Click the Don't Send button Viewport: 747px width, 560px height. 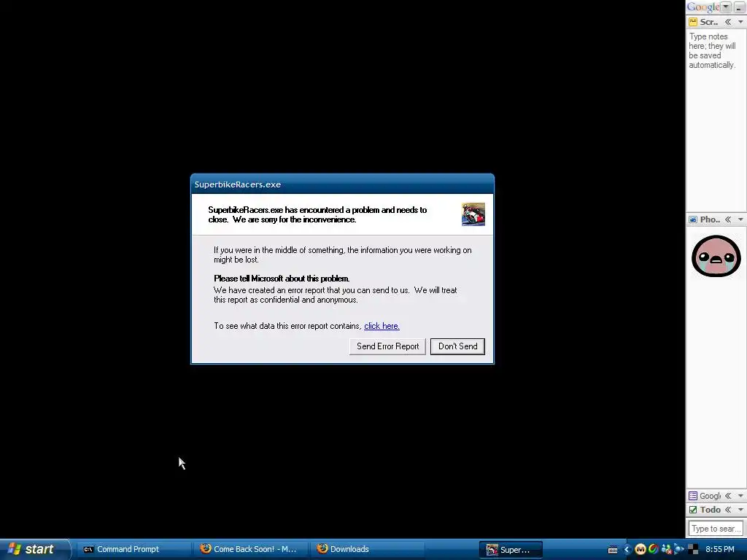(457, 346)
